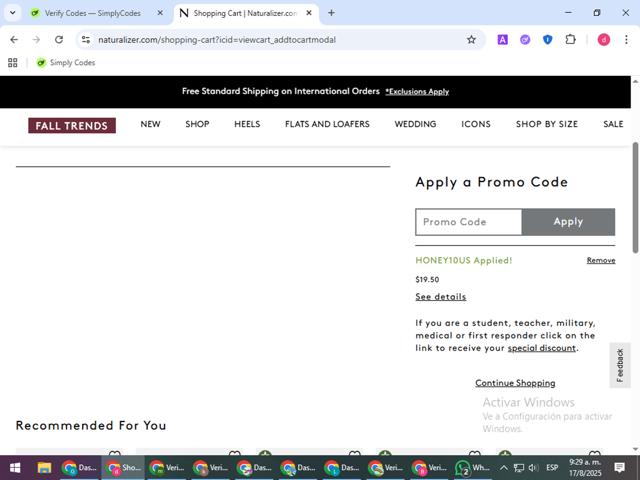Open the special discount link

pos(542,348)
